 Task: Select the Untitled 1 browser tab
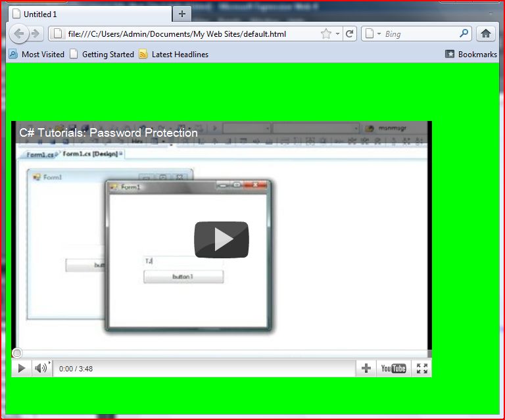pos(90,14)
